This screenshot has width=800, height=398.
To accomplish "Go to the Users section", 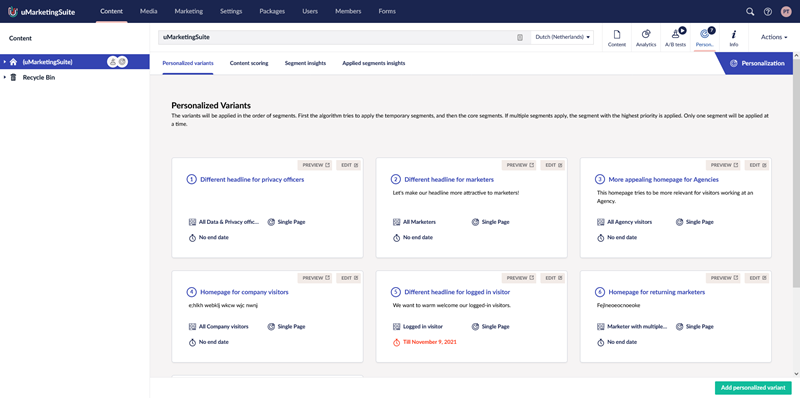I will pyautogui.click(x=310, y=11).
